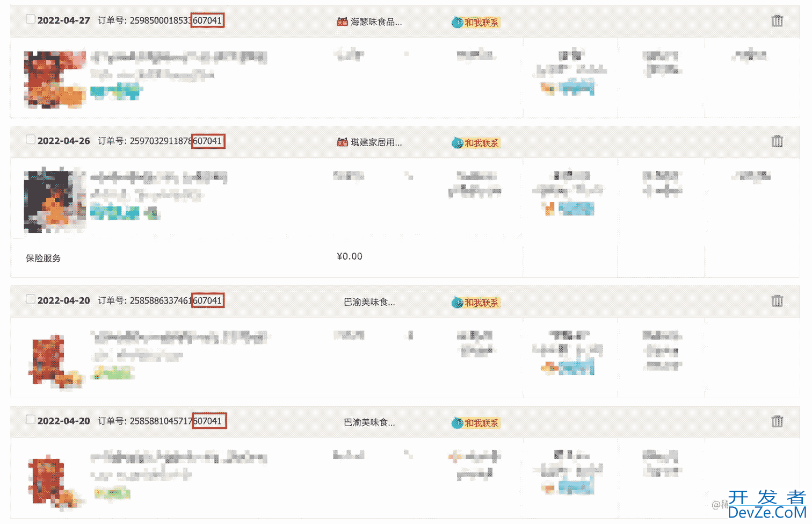
Task: Click the date 2022-04-27
Action: pyautogui.click(x=64, y=20)
